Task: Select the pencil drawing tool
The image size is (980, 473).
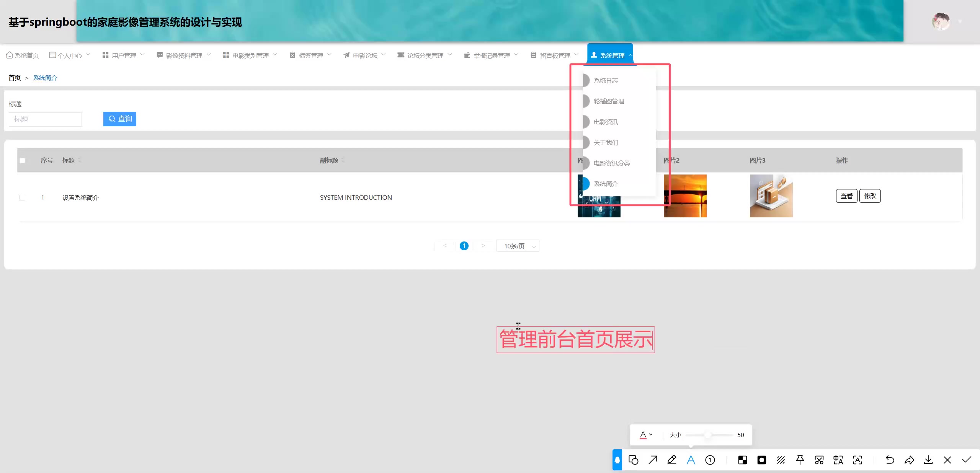Action: coord(672,460)
